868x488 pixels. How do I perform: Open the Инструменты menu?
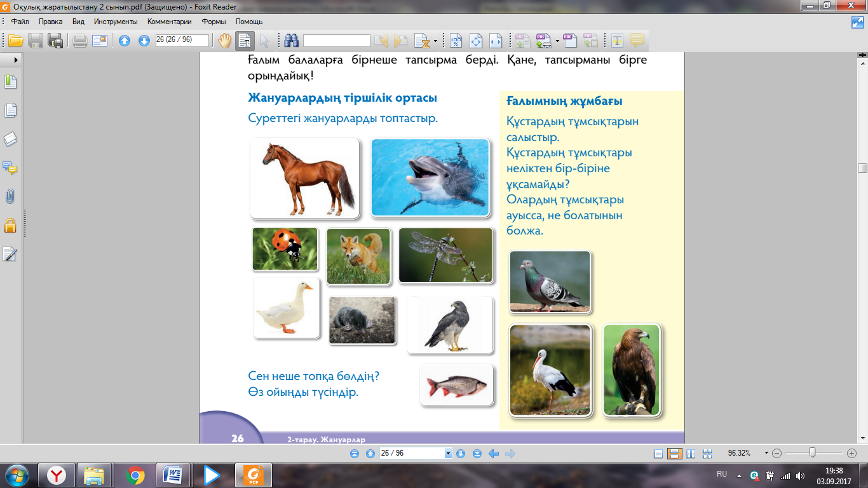[x=116, y=22]
